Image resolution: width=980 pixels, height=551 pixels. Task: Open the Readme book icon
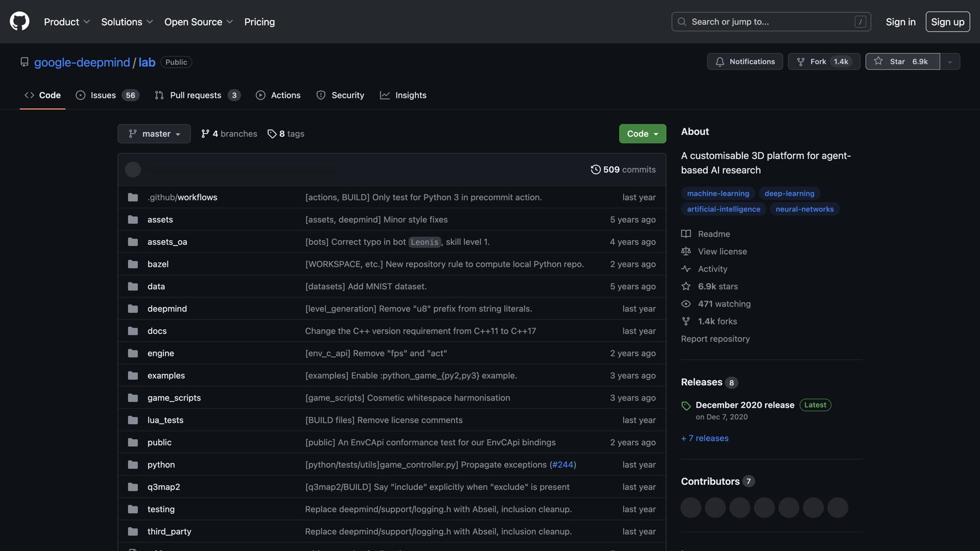pos(685,234)
